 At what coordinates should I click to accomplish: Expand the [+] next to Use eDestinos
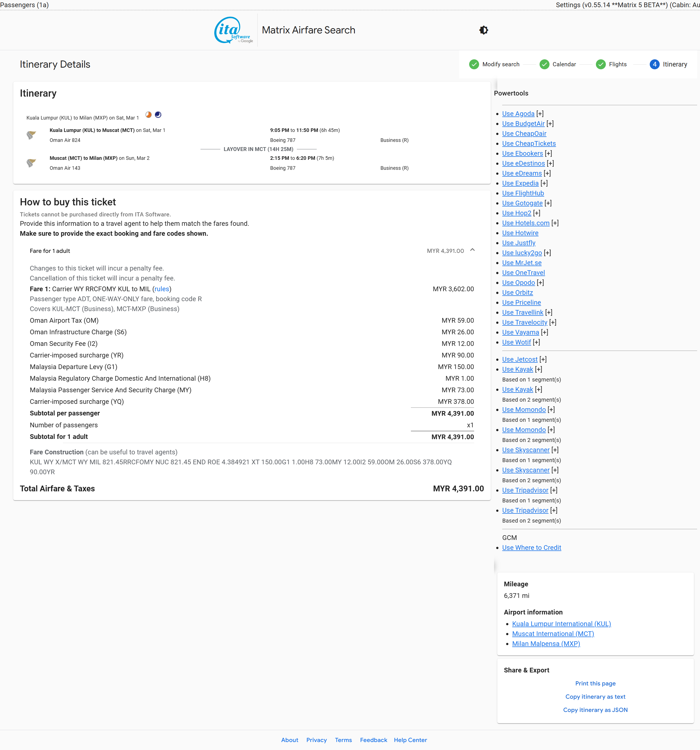(x=551, y=163)
